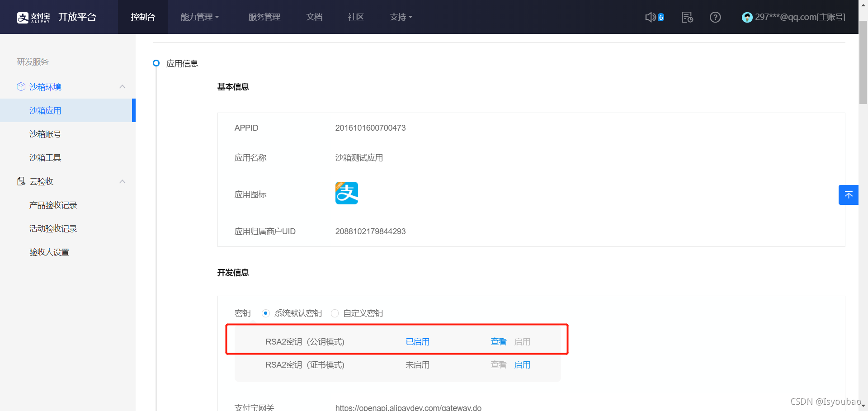The height and width of the screenshot is (411, 868).
Task: Collapse the 沙箱环境 section chevron
Action: point(122,86)
